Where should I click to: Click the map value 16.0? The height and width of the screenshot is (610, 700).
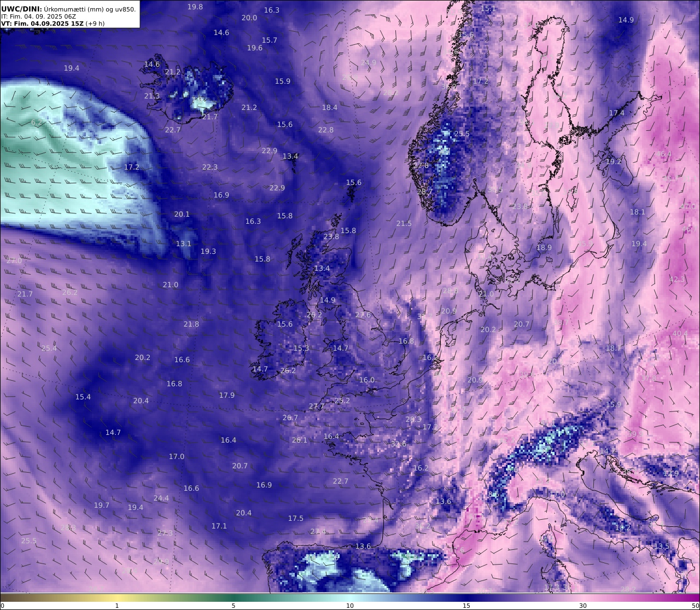click(x=367, y=380)
